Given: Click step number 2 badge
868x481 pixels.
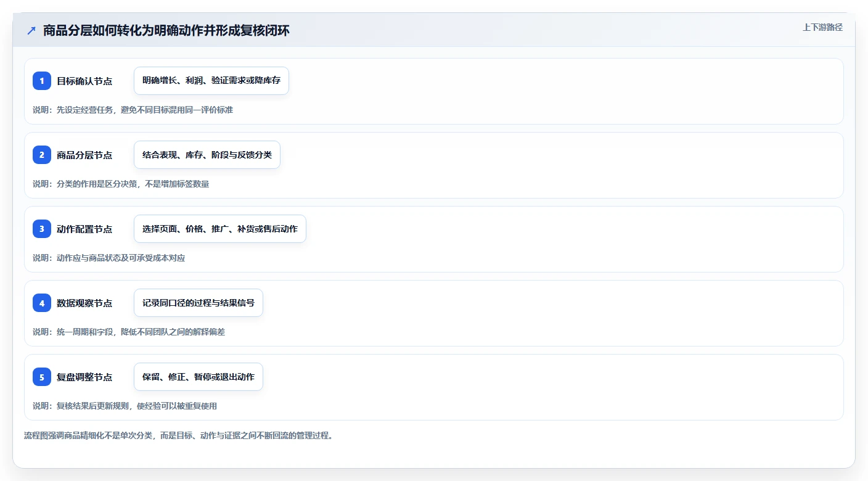Looking at the screenshot, I should pyautogui.click(x=42, y=155).
